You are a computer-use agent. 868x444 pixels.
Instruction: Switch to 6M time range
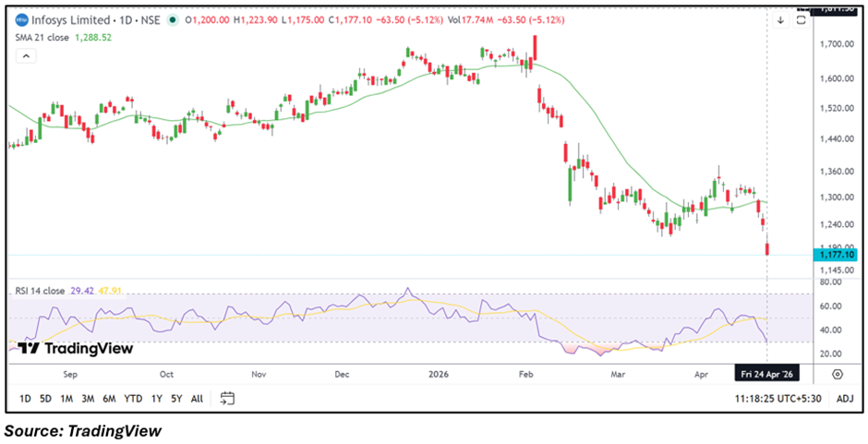109,399
